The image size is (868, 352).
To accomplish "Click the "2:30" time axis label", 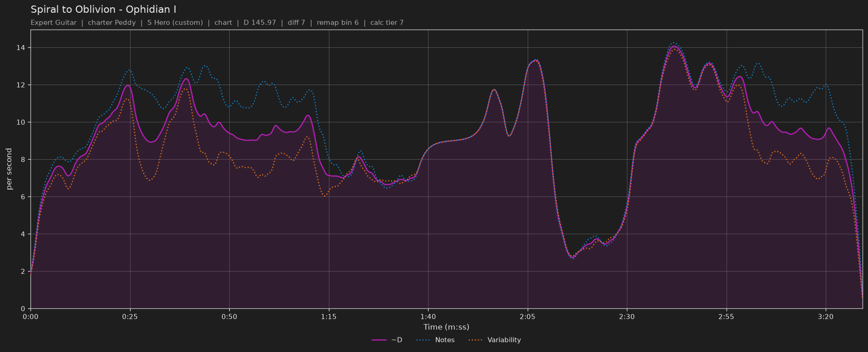I will tap(627, 317).
